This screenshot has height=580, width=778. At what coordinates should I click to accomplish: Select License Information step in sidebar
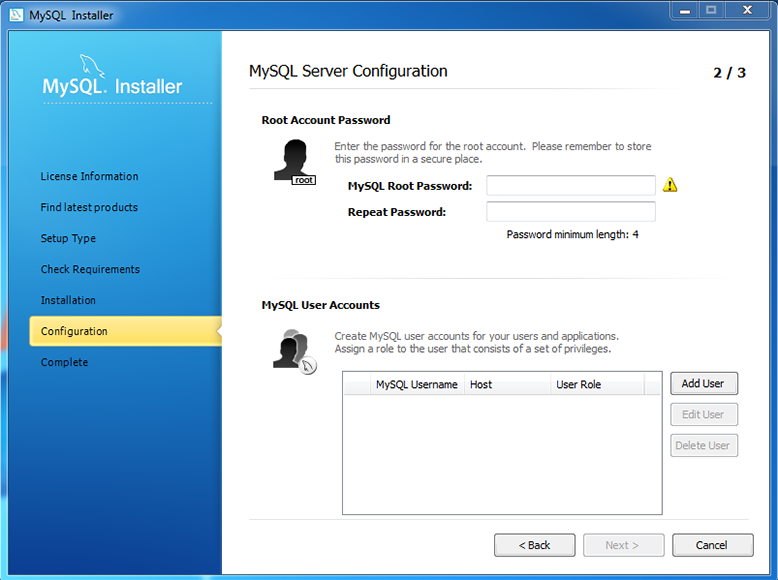click(x=89, y=176)
